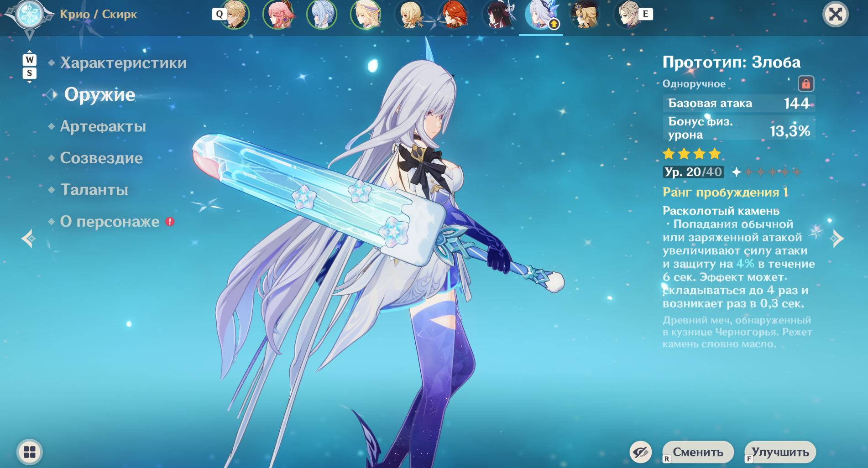
Task: Select the highlighted silver-haired Skirk portrait
Action: 541,14
